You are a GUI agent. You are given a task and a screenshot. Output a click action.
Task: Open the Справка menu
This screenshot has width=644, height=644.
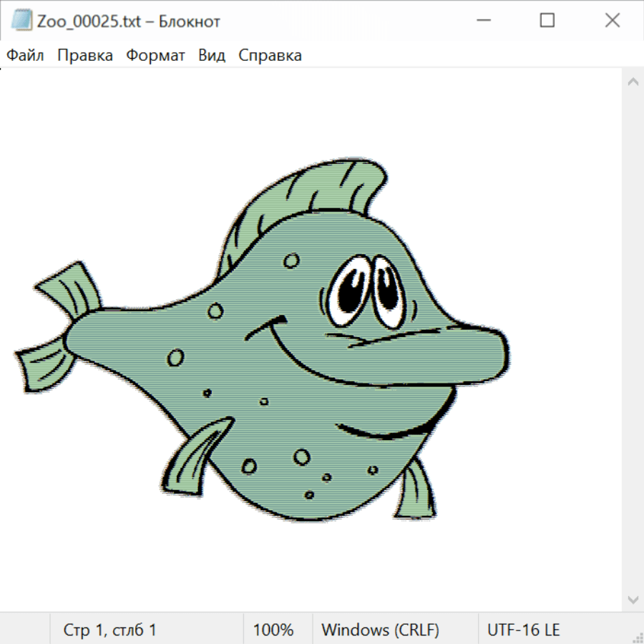click(270, 55)
